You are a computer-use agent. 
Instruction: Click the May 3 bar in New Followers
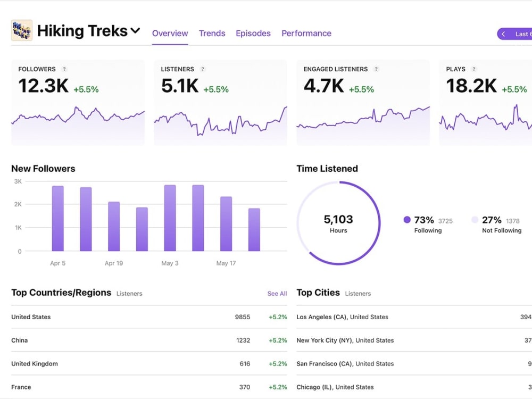(170, 218)
